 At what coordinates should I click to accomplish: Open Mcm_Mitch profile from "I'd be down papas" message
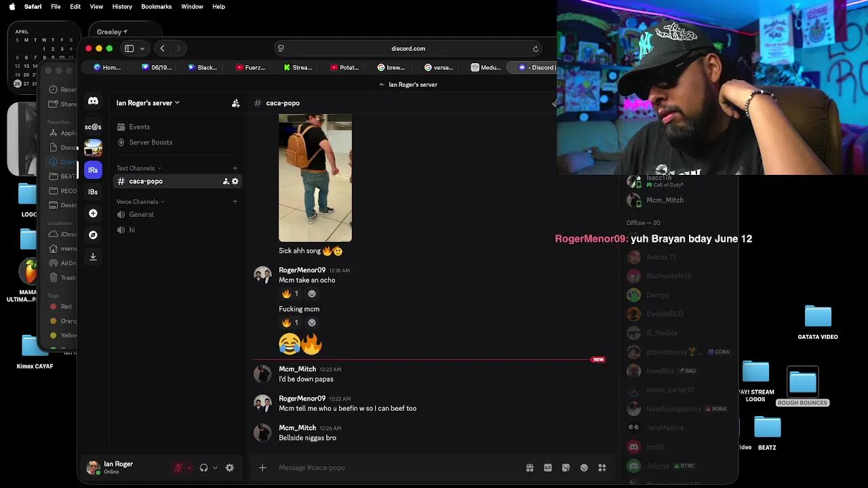(297, 369)
